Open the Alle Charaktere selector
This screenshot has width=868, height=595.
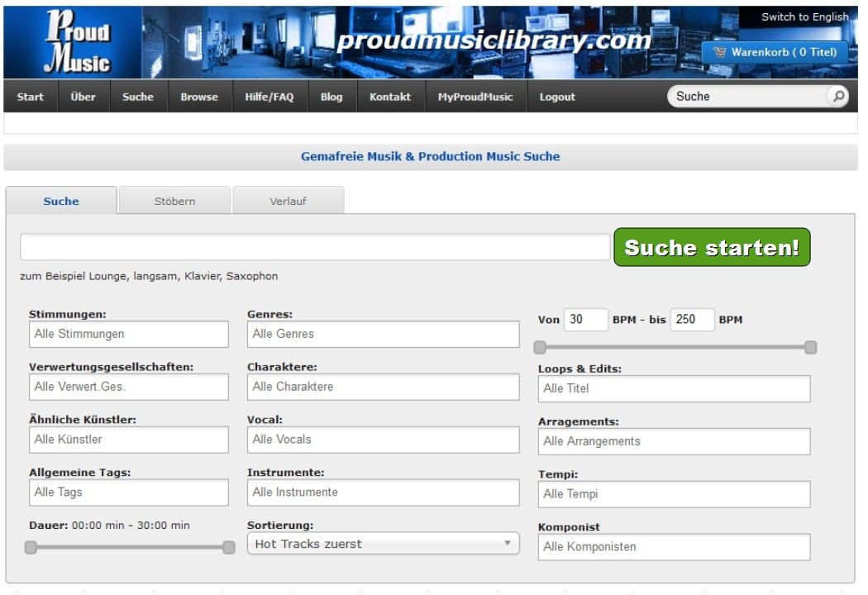(x=383, y=387)
